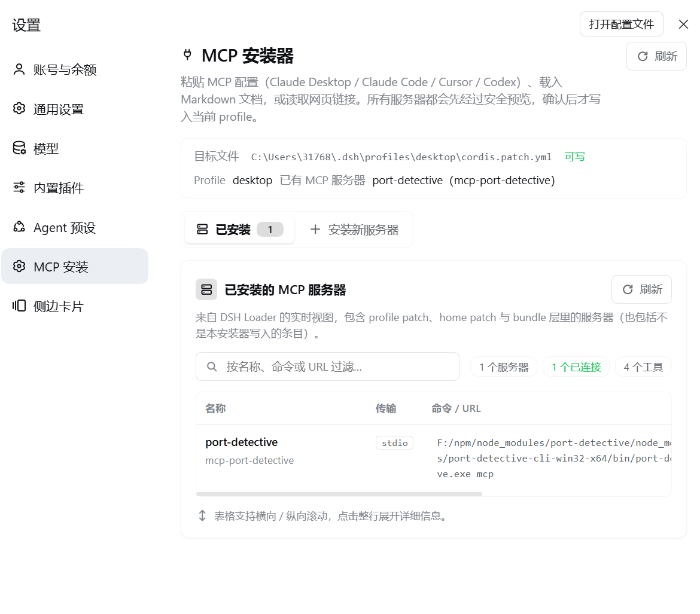Screen dimensions: 700x614
Task: Select Agent 预设 in the sidebar
Action: click(x=75, y=227)
